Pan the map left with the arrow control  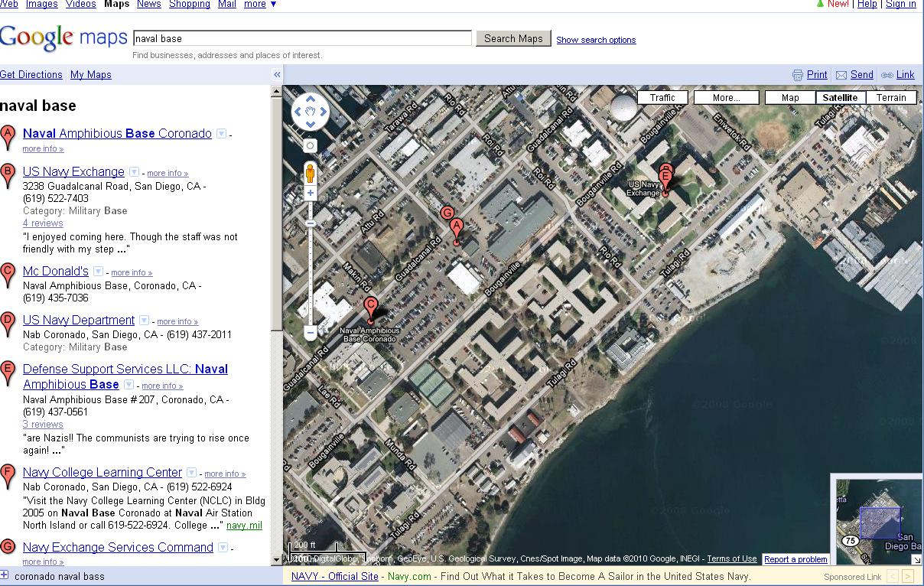tap(299, 112)
